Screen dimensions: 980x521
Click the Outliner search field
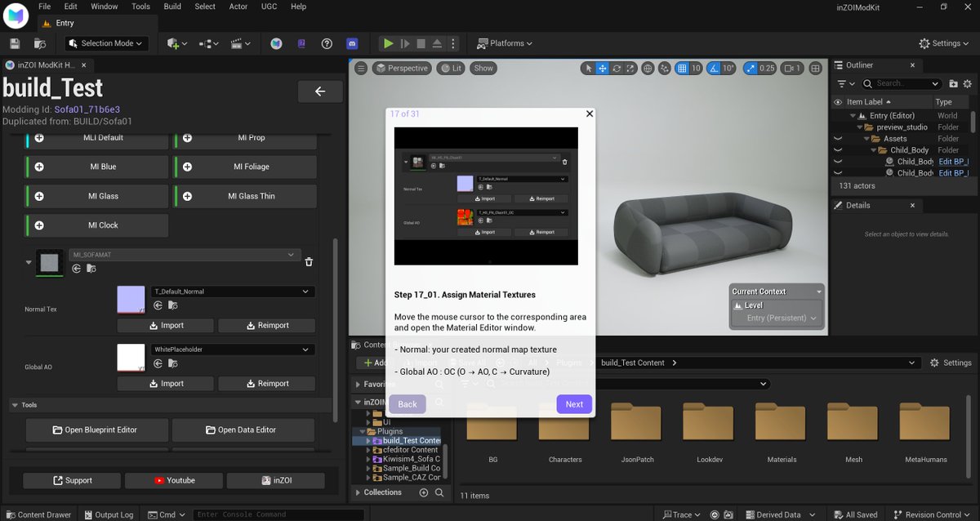click(902, 83)
